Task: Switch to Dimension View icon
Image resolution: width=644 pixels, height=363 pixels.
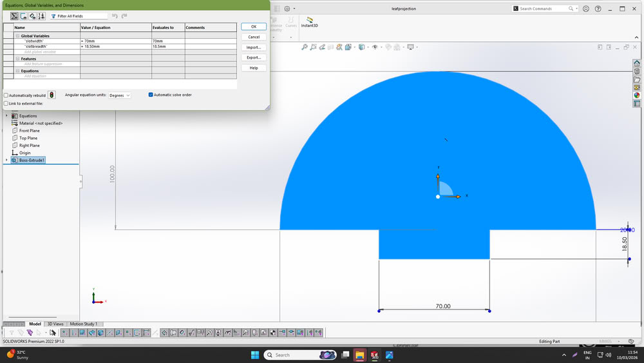Action: click(32, 16)
